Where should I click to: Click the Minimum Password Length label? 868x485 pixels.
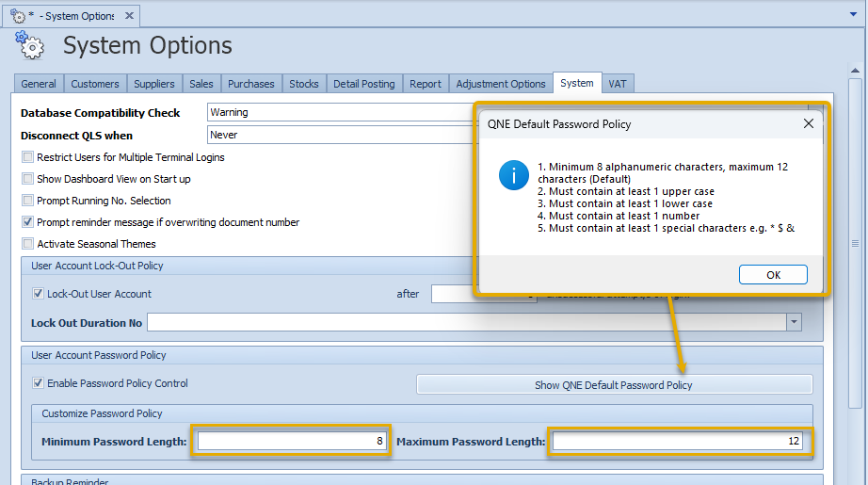tap(114, 442)
